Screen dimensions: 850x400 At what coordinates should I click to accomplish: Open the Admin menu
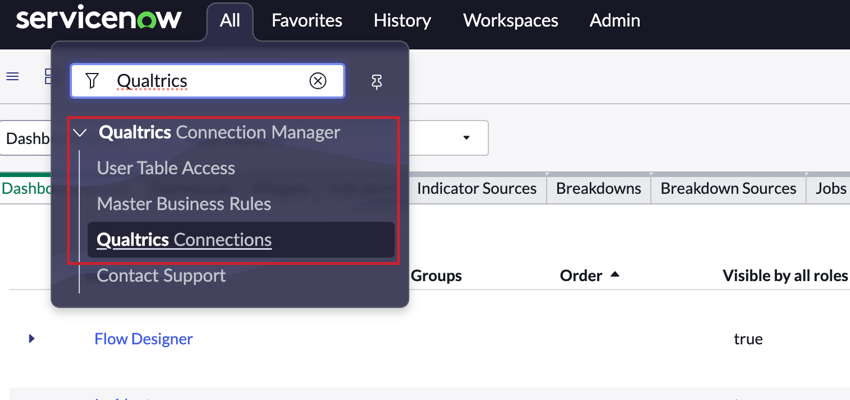[x=615, y=21]
